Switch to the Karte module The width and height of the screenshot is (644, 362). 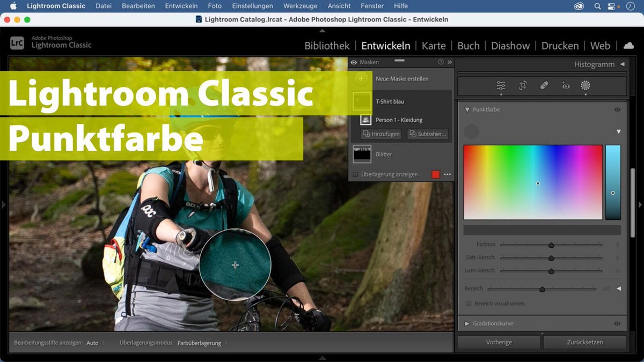pos(434,46)
